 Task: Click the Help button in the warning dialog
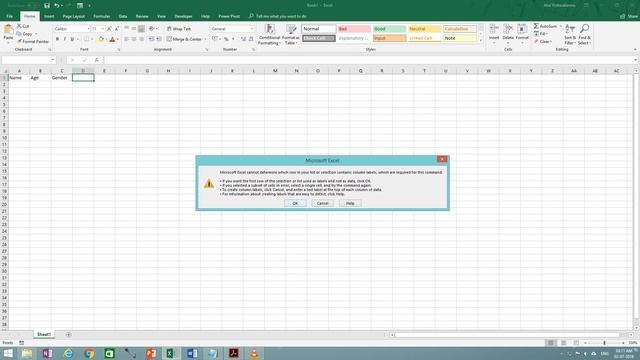pos(350,203)
